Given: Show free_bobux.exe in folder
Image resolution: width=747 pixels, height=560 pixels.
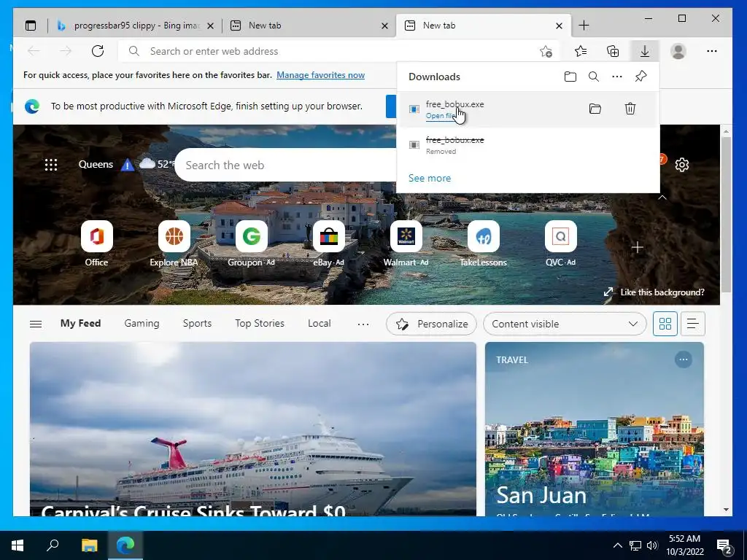Looking at the screenshot, I should (x=595, y=109).
